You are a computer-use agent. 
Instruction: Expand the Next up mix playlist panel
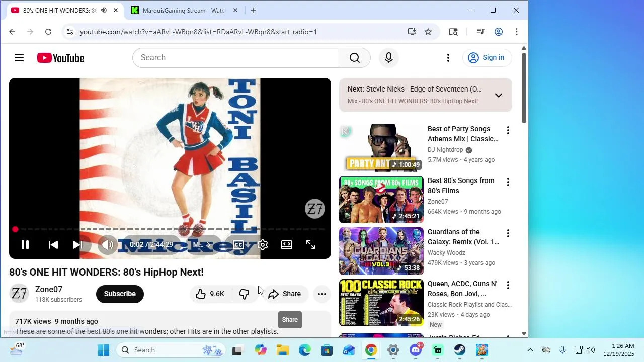pos(498,95)
